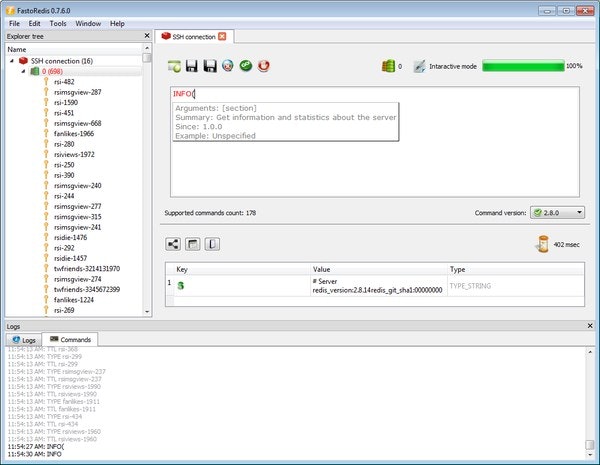Image resolution: width=600 pixels, height=465 pixels.
Task: Click the TYPE_STRING cell in results
Action: 516,286
